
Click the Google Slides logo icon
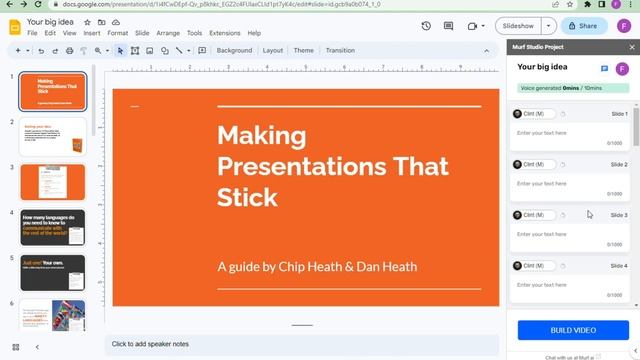click(15, 27)
